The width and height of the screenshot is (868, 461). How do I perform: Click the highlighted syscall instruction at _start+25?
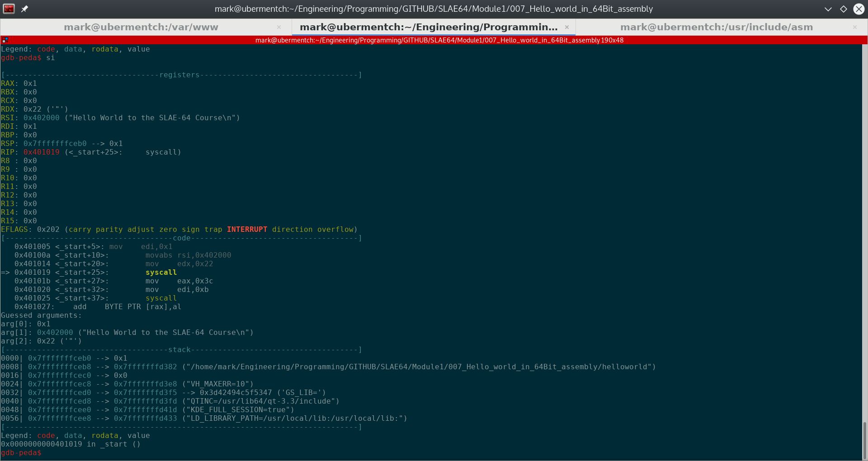161,273
